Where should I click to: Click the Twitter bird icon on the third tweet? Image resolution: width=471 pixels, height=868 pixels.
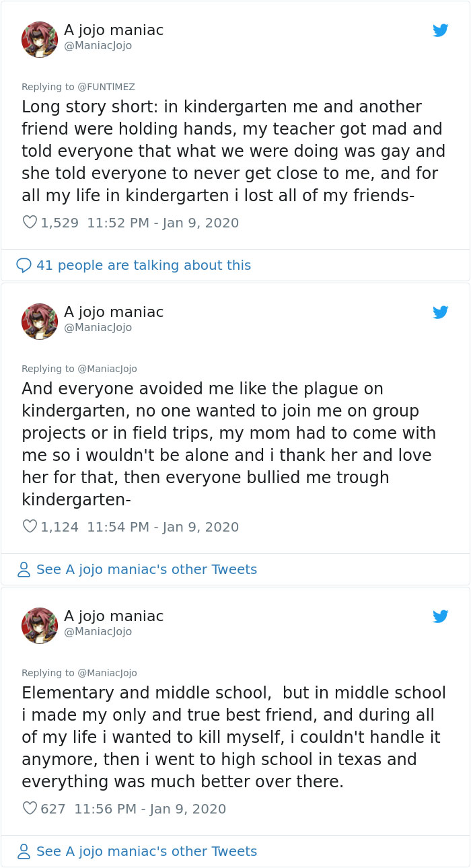click(x=440, y=616)
